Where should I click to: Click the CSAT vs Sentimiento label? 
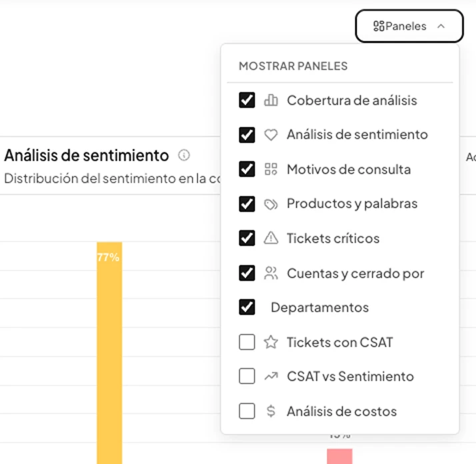tap(350, 377)
